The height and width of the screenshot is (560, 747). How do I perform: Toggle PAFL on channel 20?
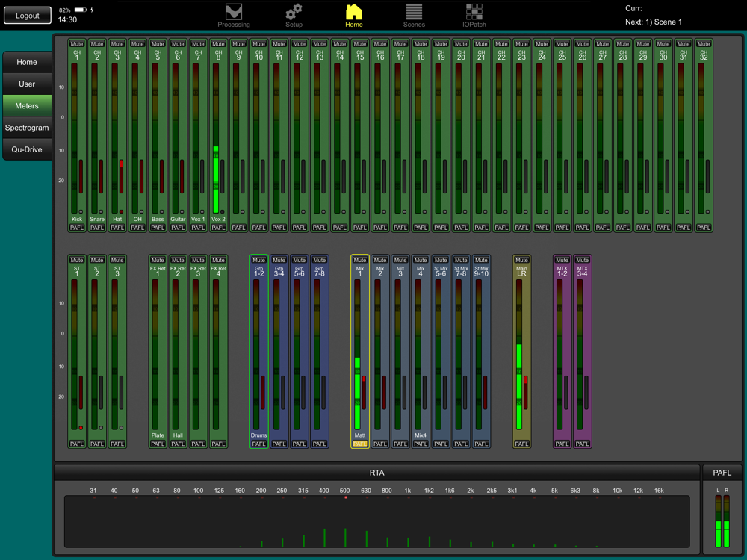click(461, 228)
